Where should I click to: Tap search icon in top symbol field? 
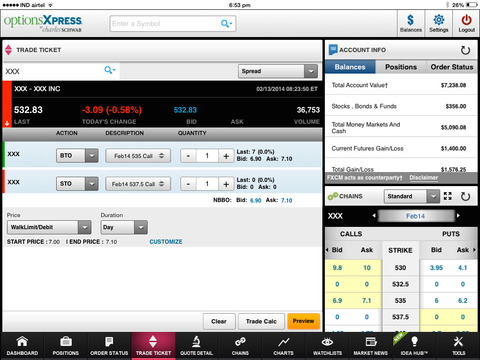(226, 24)
